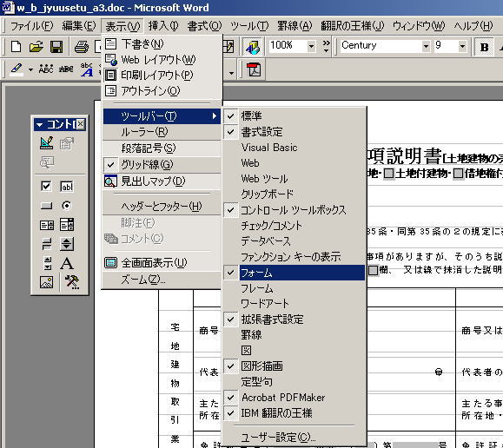Choose 下書き(N) view
Screen dimensions: 503x448
162,43
